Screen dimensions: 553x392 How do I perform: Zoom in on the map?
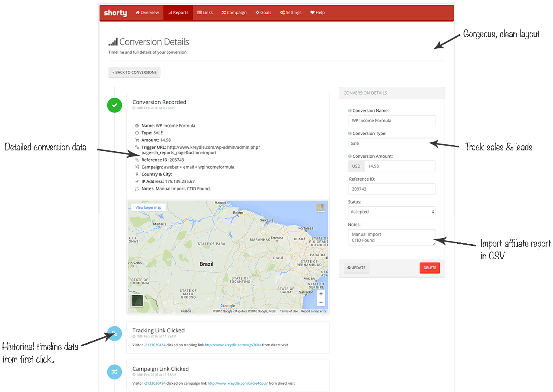click(x=321, y=294)
